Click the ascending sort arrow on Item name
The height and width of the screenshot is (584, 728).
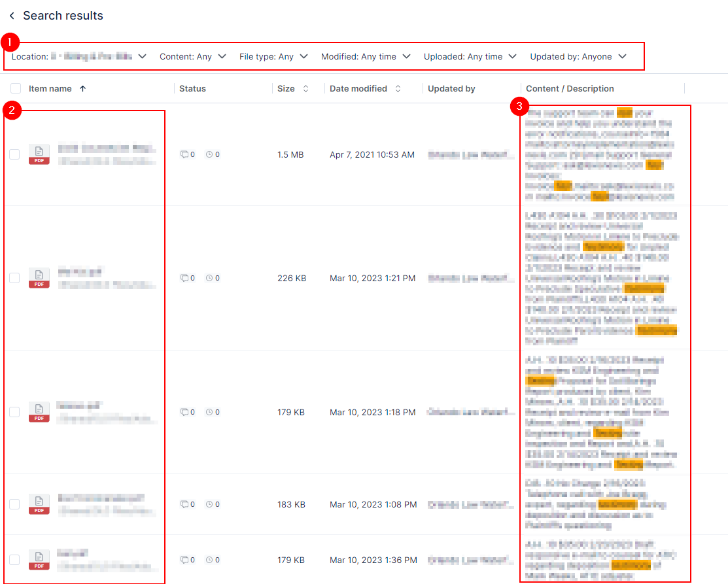tap(81, 88)
